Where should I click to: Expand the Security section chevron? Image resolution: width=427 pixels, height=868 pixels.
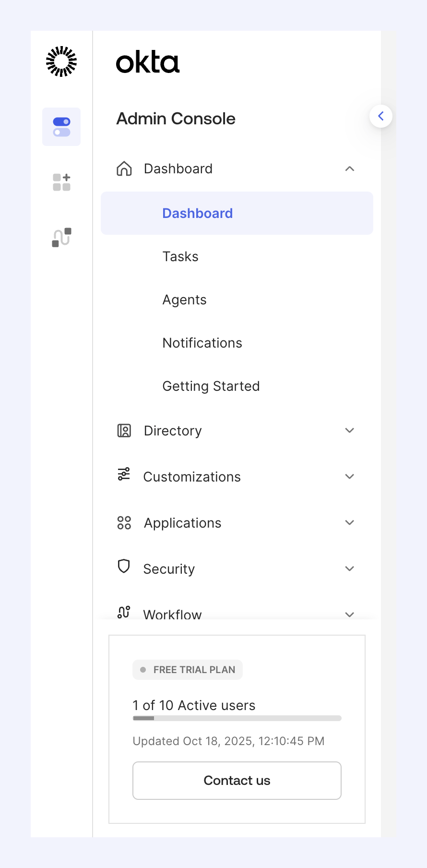[350, 569]
